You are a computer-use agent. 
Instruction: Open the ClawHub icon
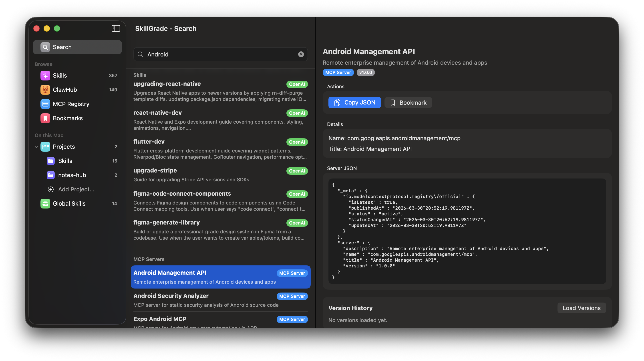(45, 90)
